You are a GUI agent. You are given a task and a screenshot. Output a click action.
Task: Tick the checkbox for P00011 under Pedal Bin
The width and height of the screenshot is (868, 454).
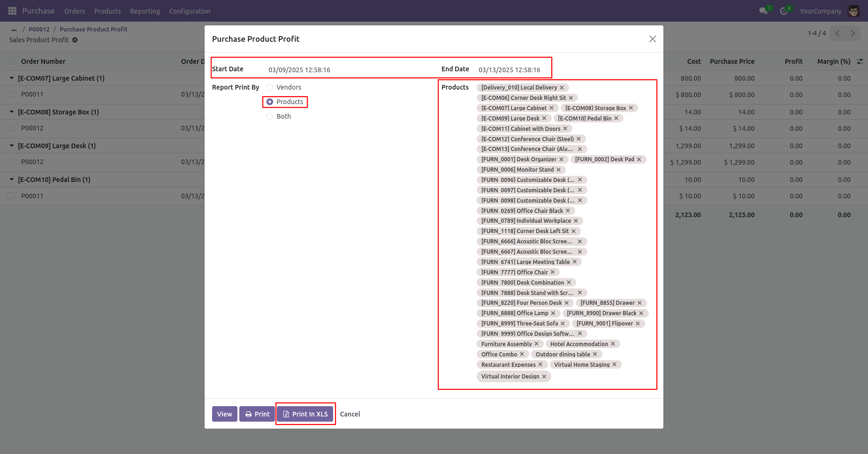[11, 196]
